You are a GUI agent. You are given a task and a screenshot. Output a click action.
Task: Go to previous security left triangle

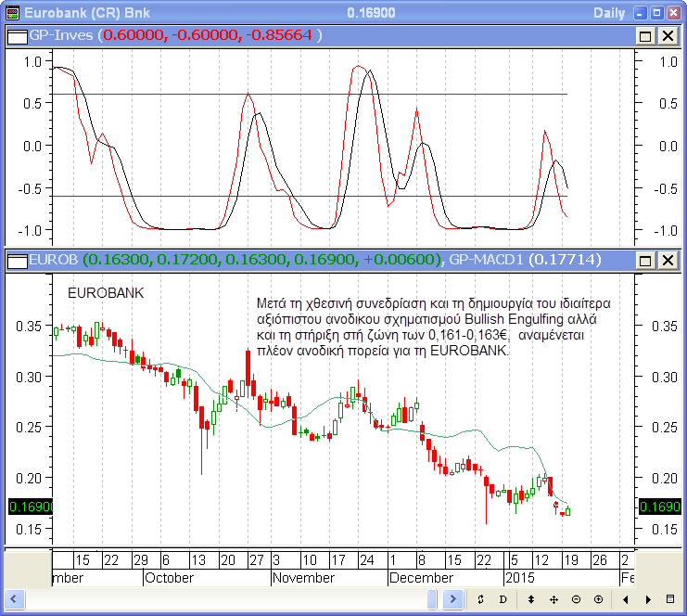tap(626, 599)
